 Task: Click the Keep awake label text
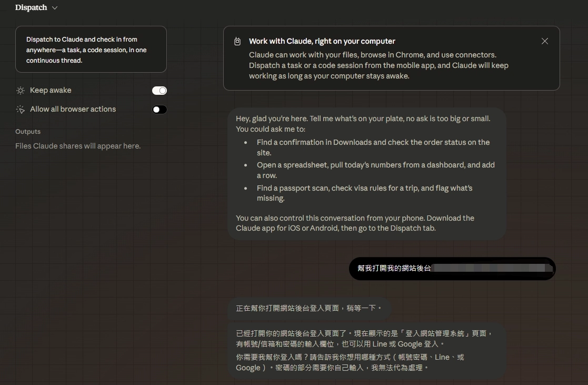51,91
